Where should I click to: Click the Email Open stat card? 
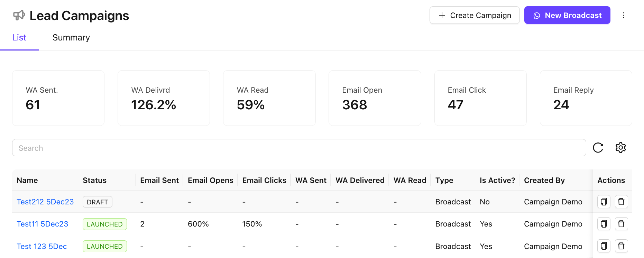(x=375, y=98)
